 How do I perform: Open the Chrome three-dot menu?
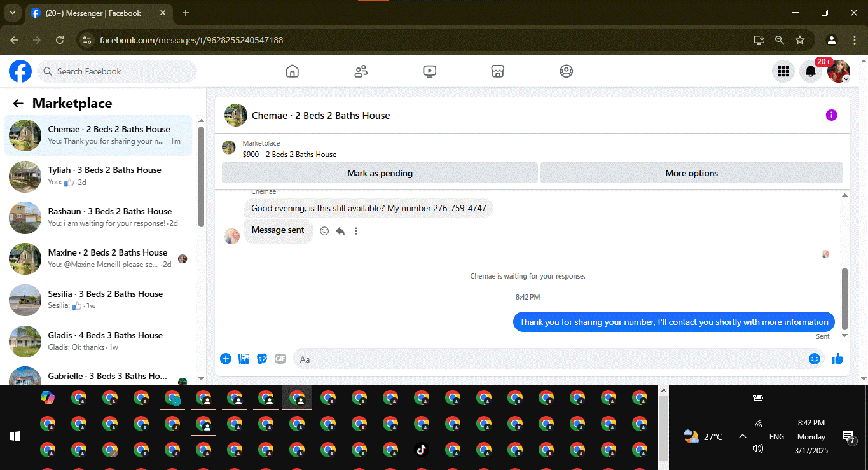pyautogui.click(x=853, y=40)
